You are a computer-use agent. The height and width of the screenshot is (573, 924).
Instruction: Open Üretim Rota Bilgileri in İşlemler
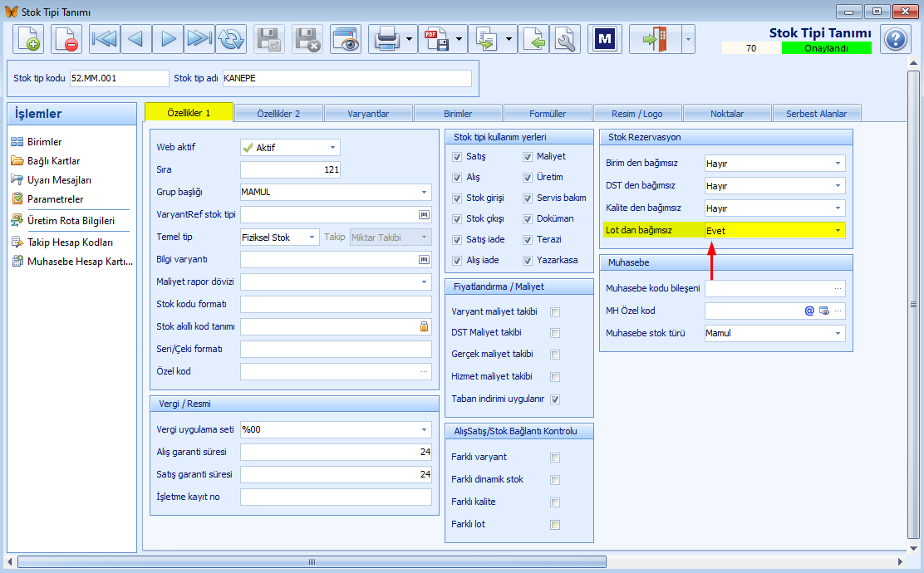click(71, 221)
